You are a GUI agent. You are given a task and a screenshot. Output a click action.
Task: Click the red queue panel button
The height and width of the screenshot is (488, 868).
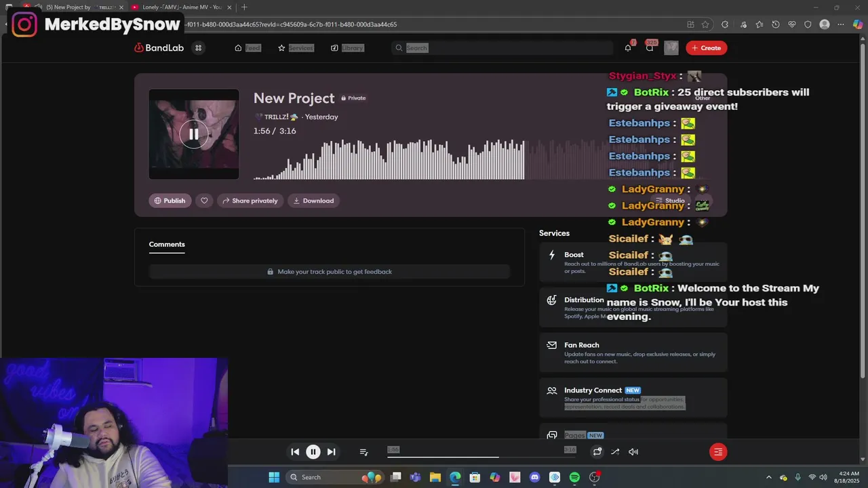pyautogui.click(x=718, y=452)
